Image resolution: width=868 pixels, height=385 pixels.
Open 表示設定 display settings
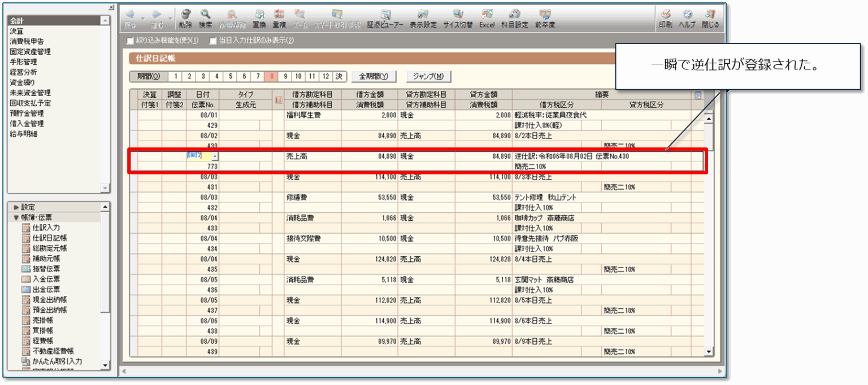click(423, 18)
